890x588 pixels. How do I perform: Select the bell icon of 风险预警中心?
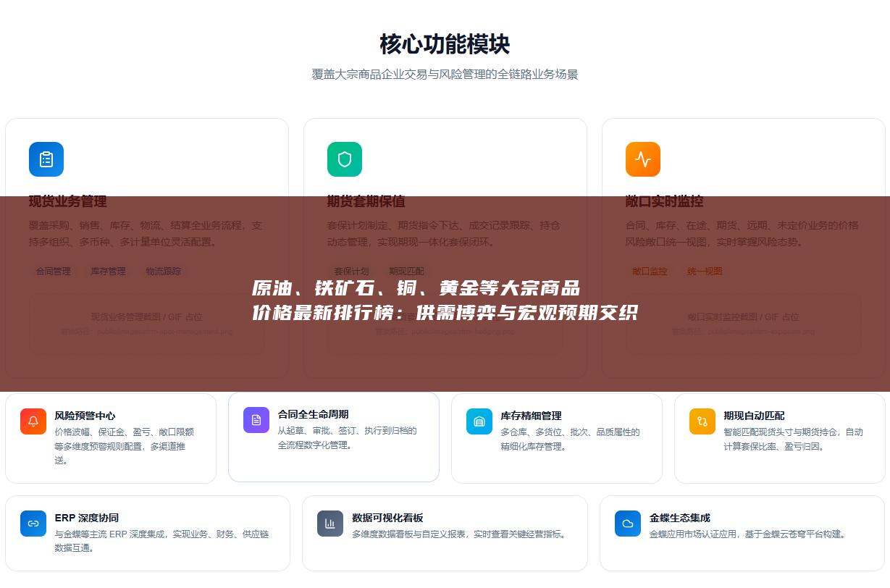click(x=33, y=421)
